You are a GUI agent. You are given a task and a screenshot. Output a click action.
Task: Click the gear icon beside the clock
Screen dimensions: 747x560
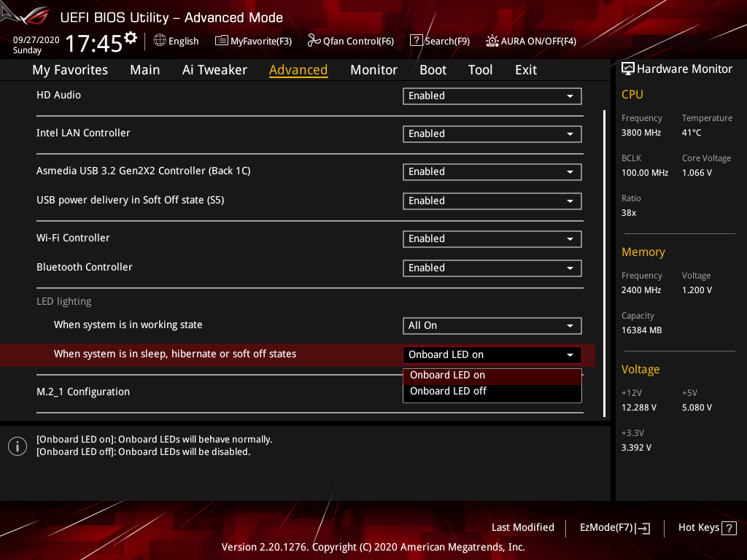click(x=131, y=38)
